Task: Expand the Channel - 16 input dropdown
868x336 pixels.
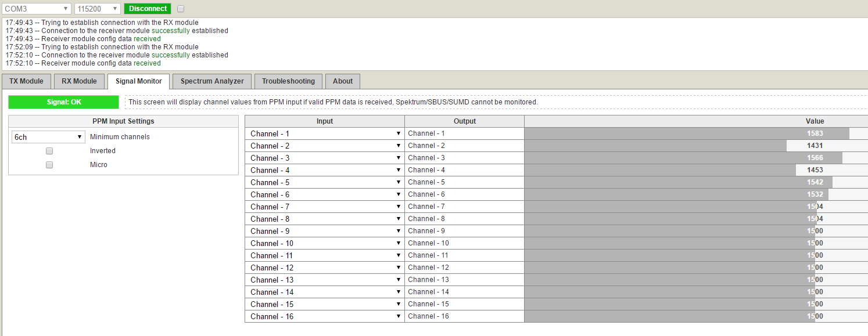Action: 325,316
